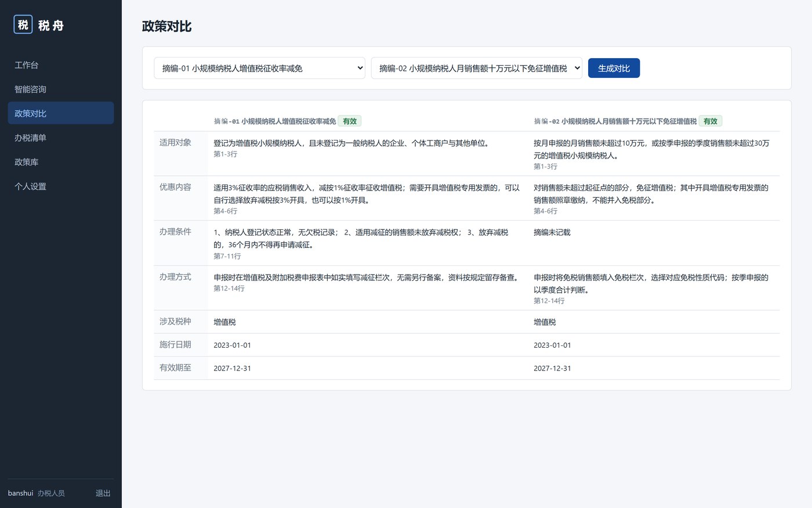Click 第12-14行 reference under 摘编-02
Image resolution: width=812 pixels, height=508 pixels.
(x=549, y=301)
